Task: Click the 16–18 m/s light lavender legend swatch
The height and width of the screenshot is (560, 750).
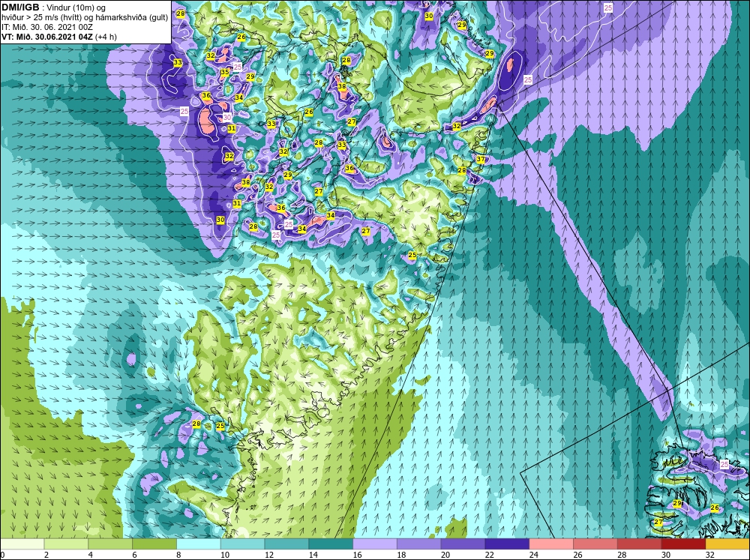Action: pos(375,544)
